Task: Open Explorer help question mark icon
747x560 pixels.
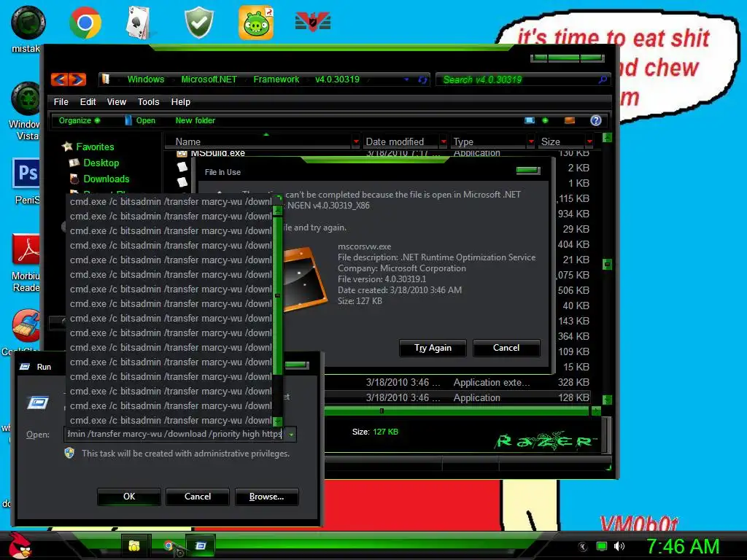Action: (595, 120)
